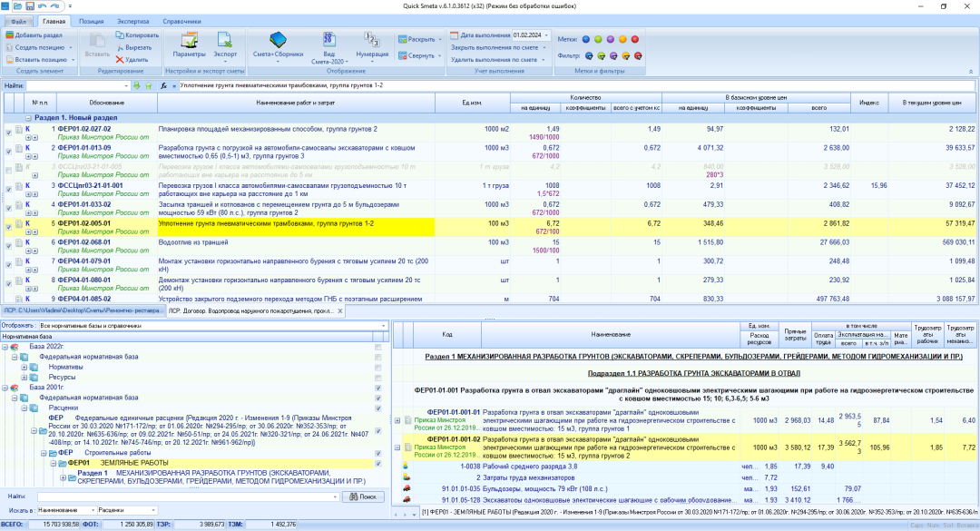Open the Наименование search-field dropdown
This screenshot has width=980, height=531.
click(x=93, y=510)
